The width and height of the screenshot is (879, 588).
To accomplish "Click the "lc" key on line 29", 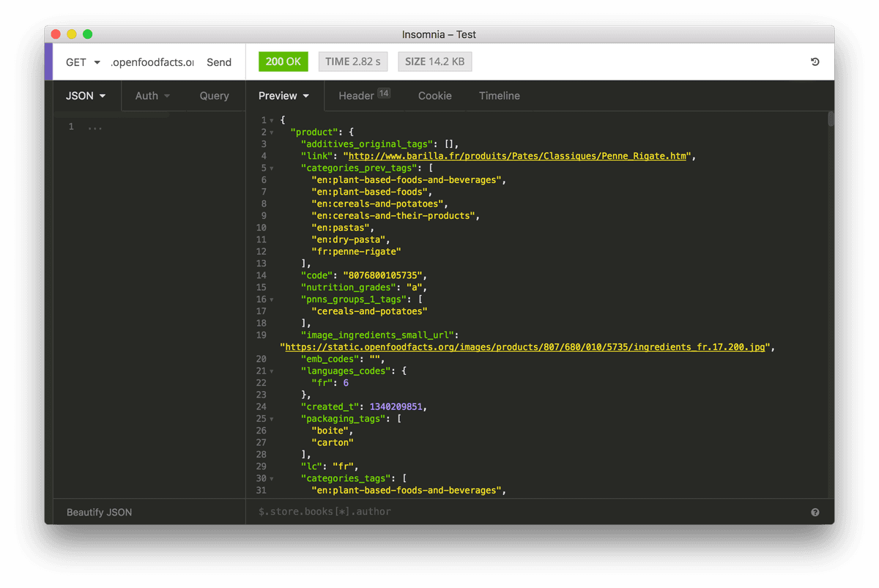I will (311, 466).
